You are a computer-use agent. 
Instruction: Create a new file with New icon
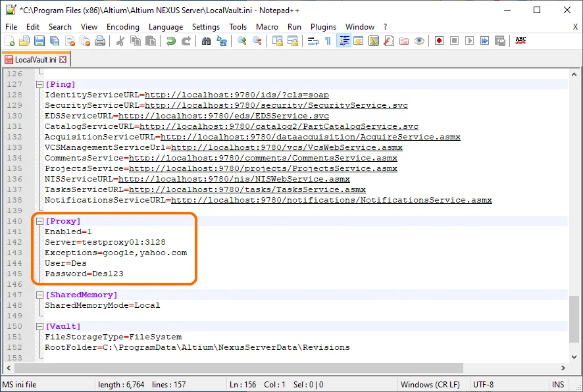[10, 41]
